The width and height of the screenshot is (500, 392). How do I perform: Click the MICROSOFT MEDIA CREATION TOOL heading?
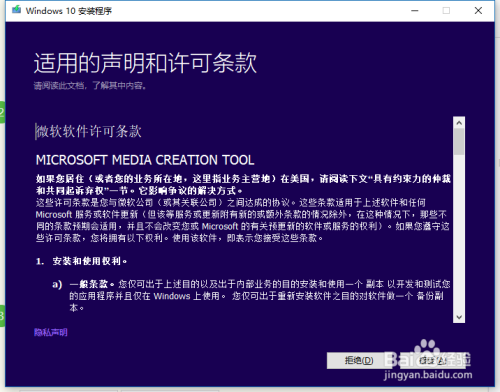(145, 160)
